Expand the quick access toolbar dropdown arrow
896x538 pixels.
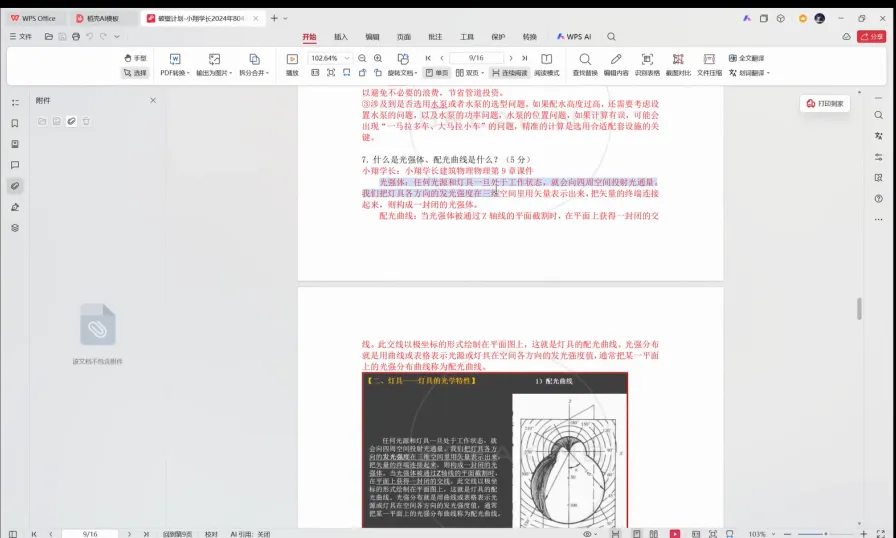tap(117, 37)
